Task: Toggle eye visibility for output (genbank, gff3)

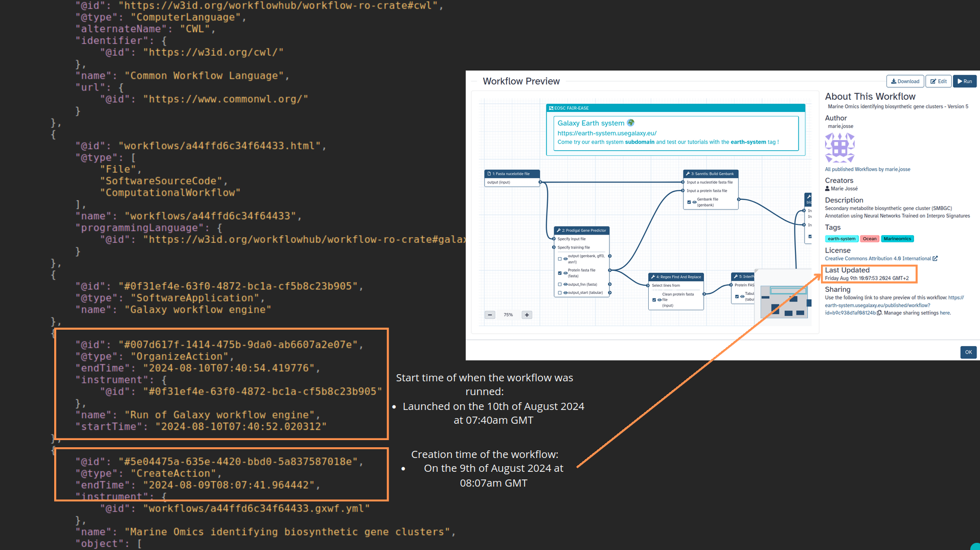Action: coord(565,259)
